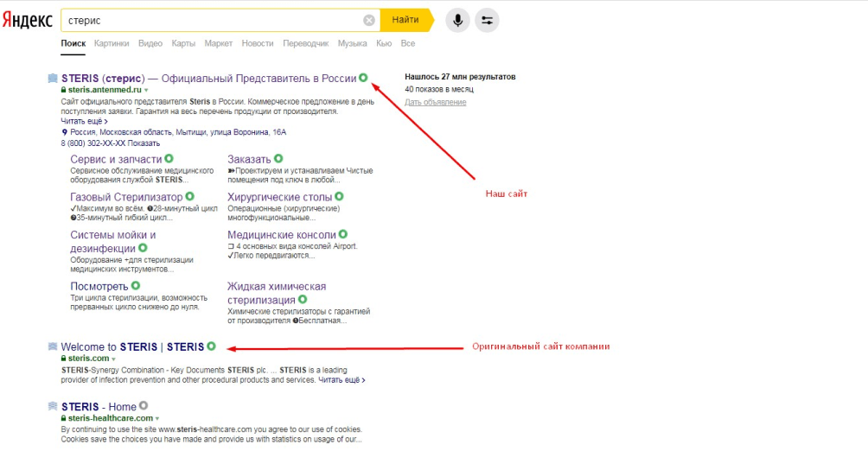Switch to the Поиск tab
The height and width of the screenshot is (451, 868).
pos(73,43)
